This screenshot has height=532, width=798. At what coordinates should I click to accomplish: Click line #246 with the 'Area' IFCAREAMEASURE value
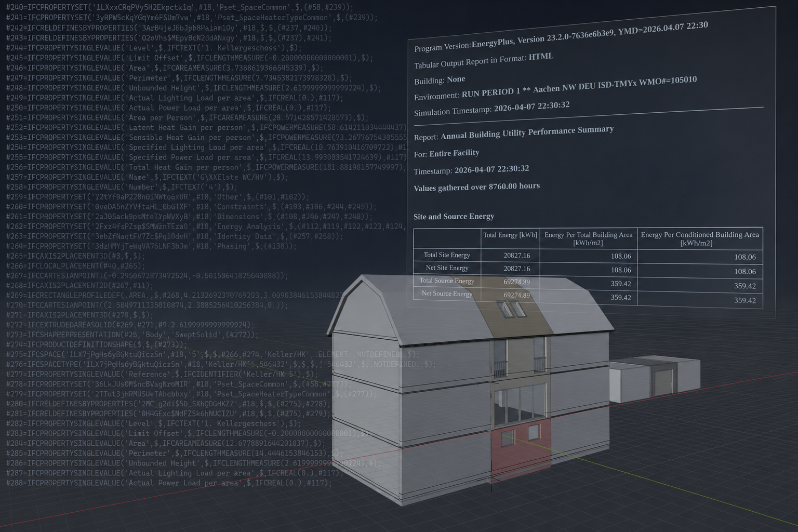(165, 68)
